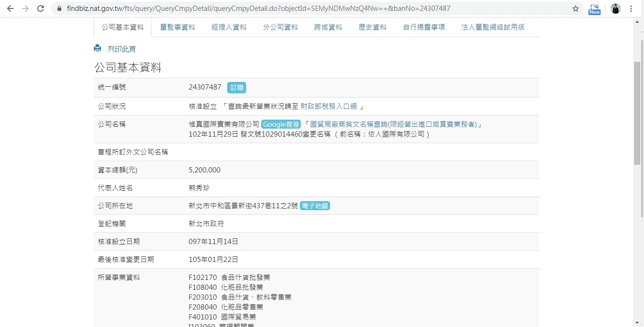This screenshot has height=327, width=644.
Task: Bookmark this page with star icon
Action: point(575,8)
